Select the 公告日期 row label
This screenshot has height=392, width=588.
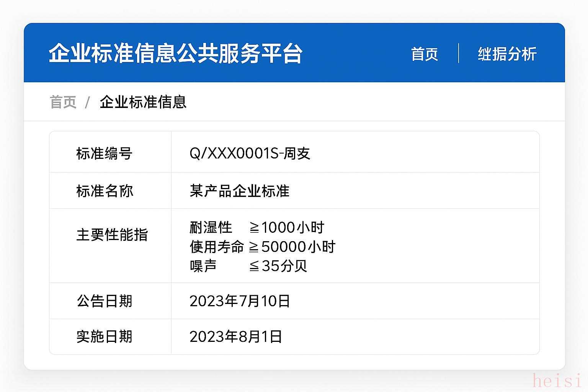coord(104,301)
